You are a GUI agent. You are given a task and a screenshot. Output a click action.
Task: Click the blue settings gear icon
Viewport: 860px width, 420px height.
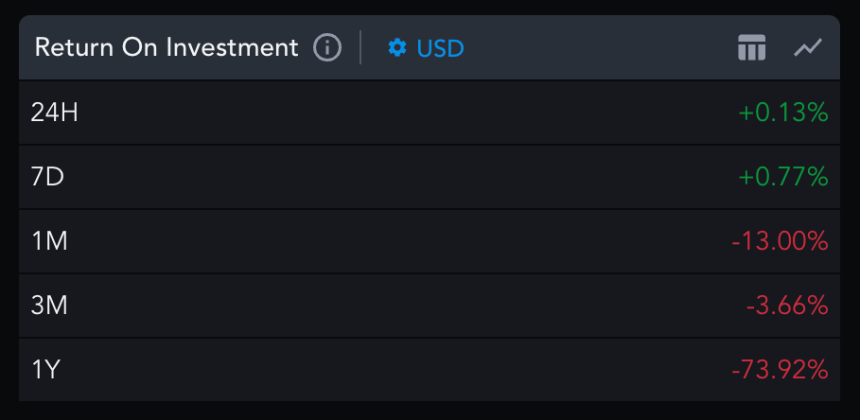[x=398, y=48]
